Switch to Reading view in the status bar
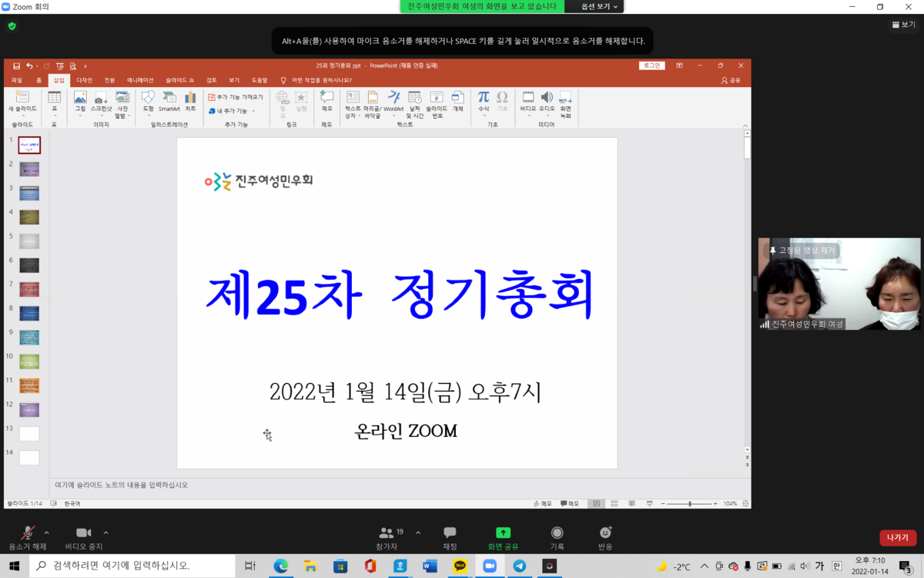Image resolution: width=924 pixels, height=578 pixels. tap(631, 503)
